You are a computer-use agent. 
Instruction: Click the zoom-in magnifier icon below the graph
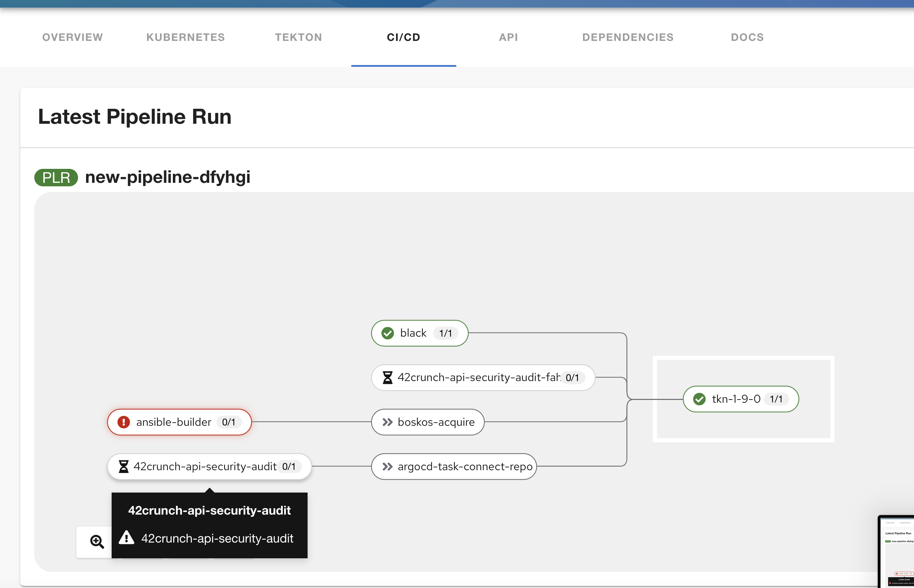97,542
